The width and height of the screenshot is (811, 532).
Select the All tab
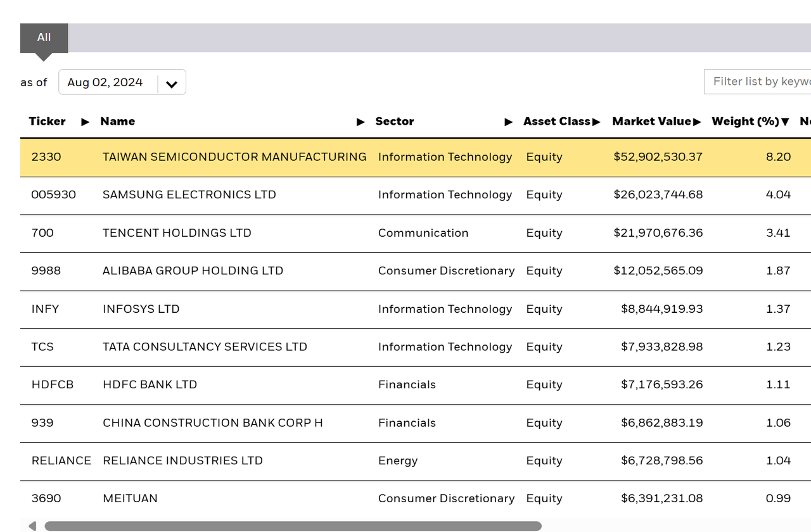pyautogui.click(x=44, y=37)
